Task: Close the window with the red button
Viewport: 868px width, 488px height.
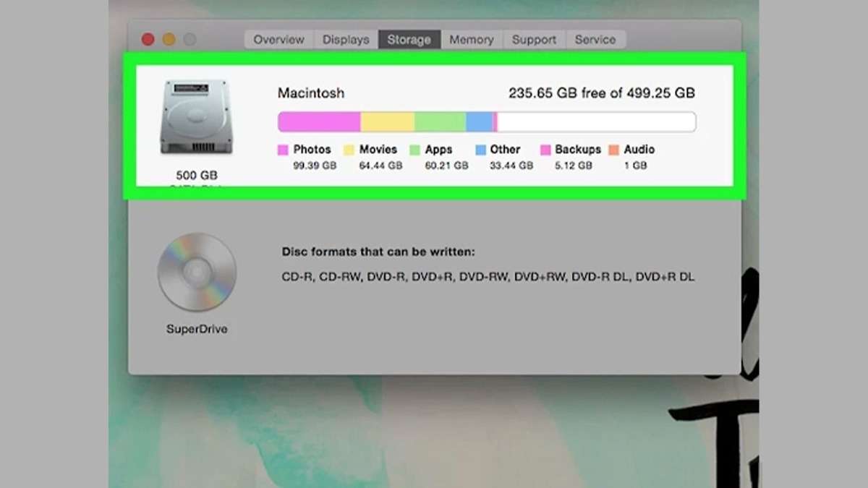Action: (148, 40)
